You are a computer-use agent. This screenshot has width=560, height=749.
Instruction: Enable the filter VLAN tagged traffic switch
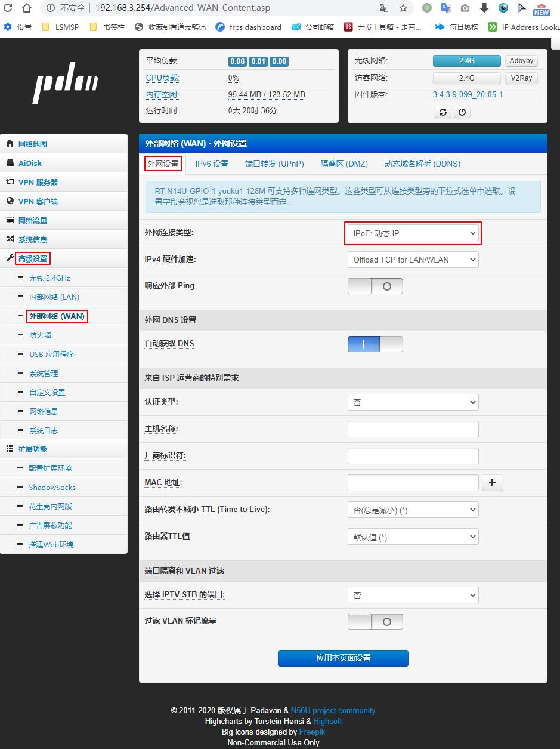[375, 621]
